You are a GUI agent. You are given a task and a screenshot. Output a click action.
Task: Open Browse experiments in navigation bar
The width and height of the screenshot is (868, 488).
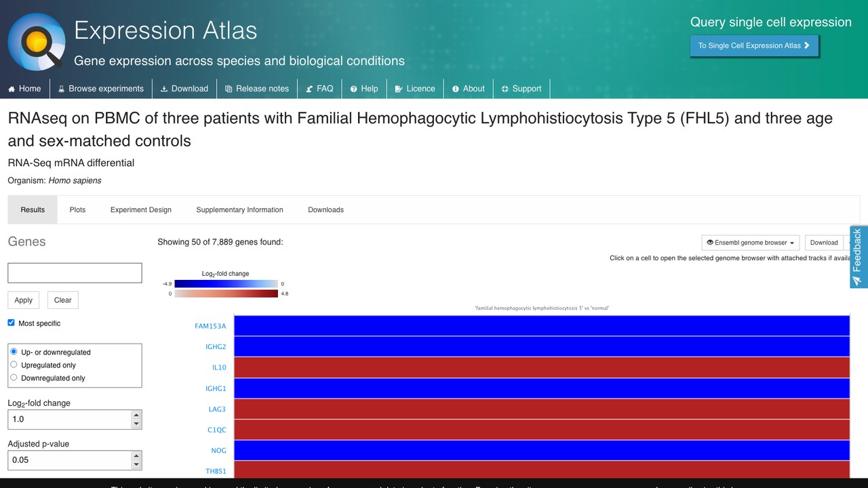(100, 89)
